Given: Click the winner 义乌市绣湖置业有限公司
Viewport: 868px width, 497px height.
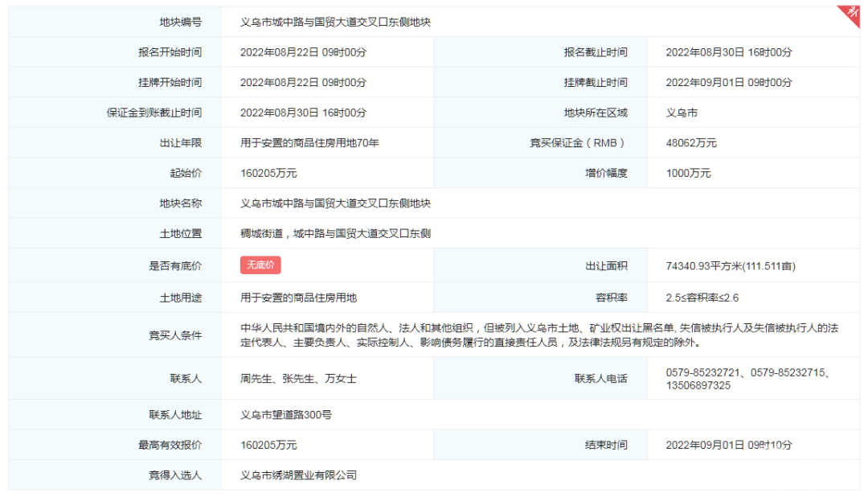Looking at the screenshot, I should (298, 475).
